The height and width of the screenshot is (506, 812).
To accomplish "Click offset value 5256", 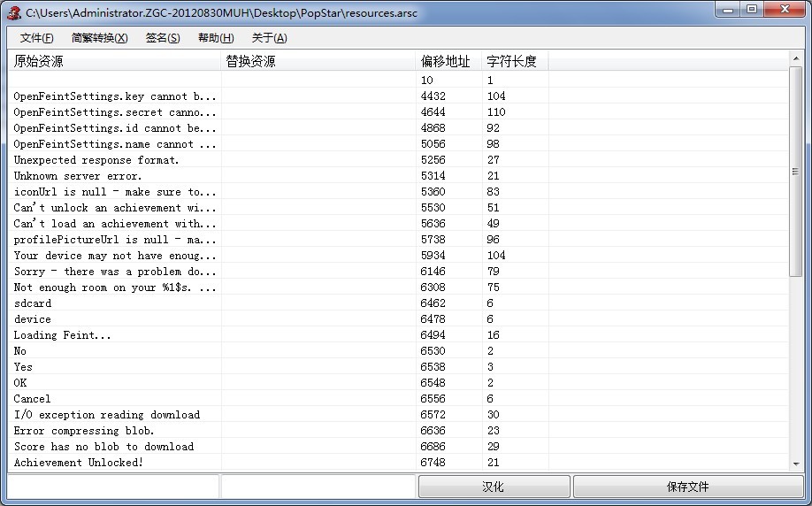I will click(433, 159).
